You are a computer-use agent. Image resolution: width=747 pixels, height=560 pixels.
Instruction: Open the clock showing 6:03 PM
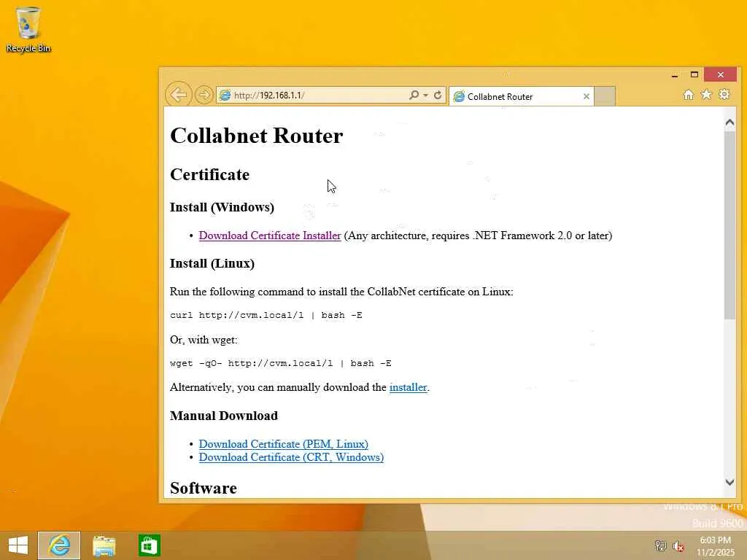tap(715, 546)
